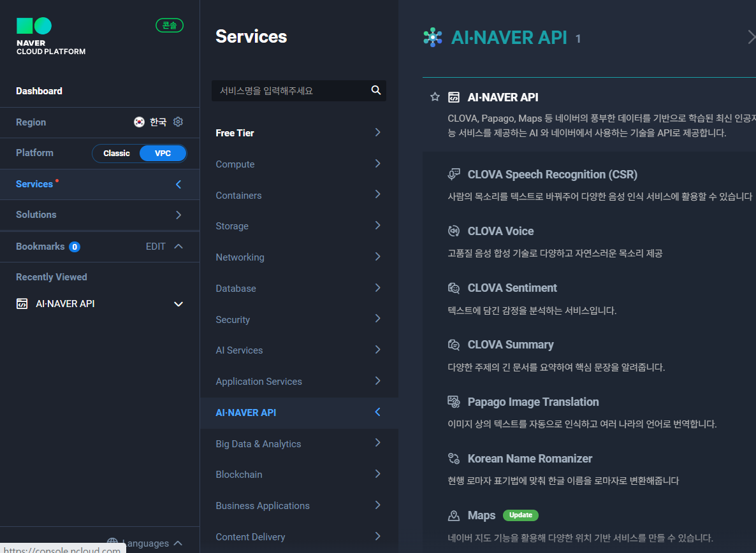
Task: Click the AI·NAVER API service list icon
Action: (x=454, y=97)
